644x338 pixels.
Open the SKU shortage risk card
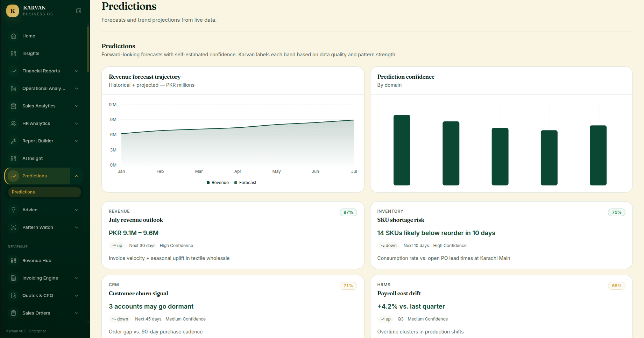click(501, 235)
